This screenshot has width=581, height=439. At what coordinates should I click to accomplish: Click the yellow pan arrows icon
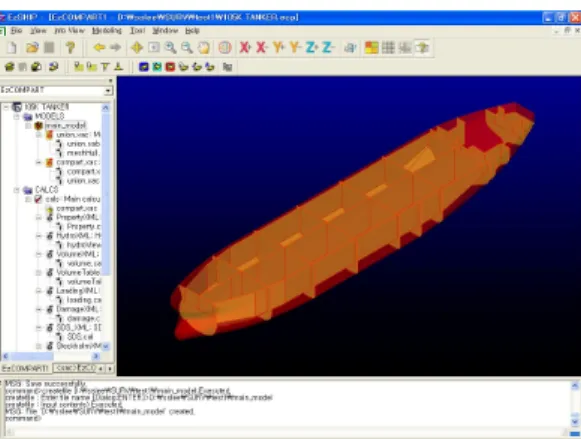137,47
